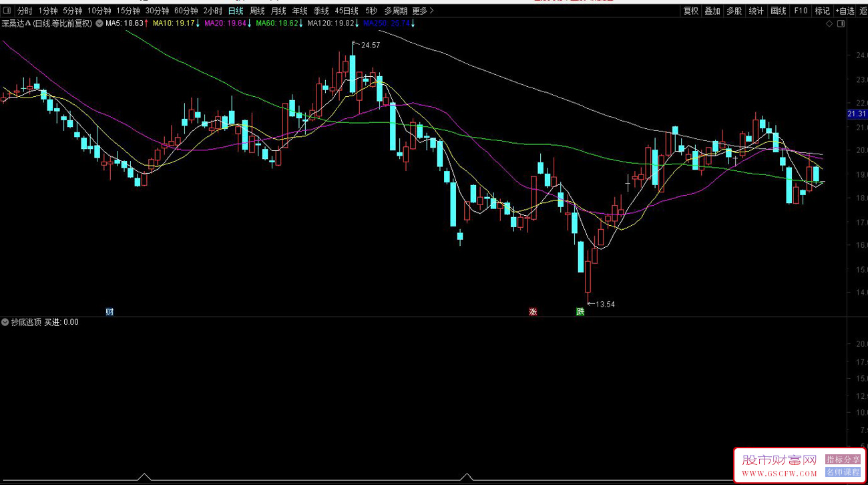Click the MA60: 18.62 label
Image resolution: width=868 pixels, height=485 pixels.
[276, 23]
